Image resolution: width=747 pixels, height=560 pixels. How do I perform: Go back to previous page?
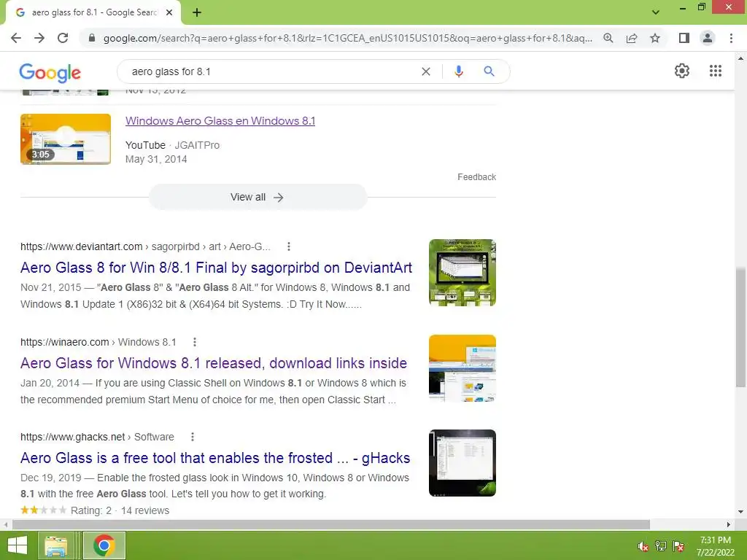[16, 38]
